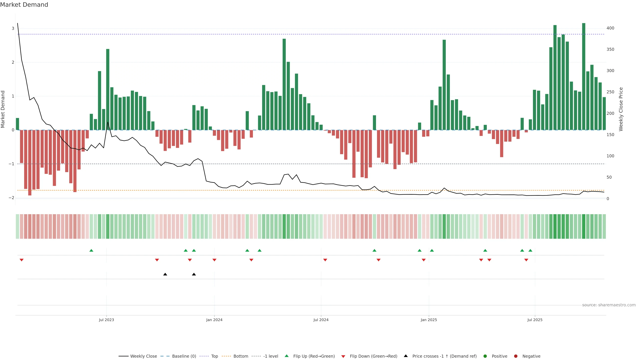Click the leftmost red flip-down triangle marker
Screen dimensions: 644x362
(x=21, y=260)
